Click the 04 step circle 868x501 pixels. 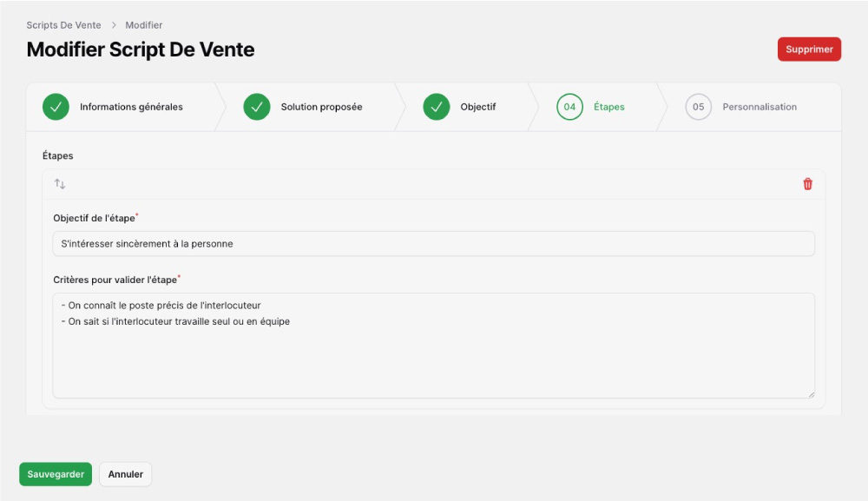point(569,107)
